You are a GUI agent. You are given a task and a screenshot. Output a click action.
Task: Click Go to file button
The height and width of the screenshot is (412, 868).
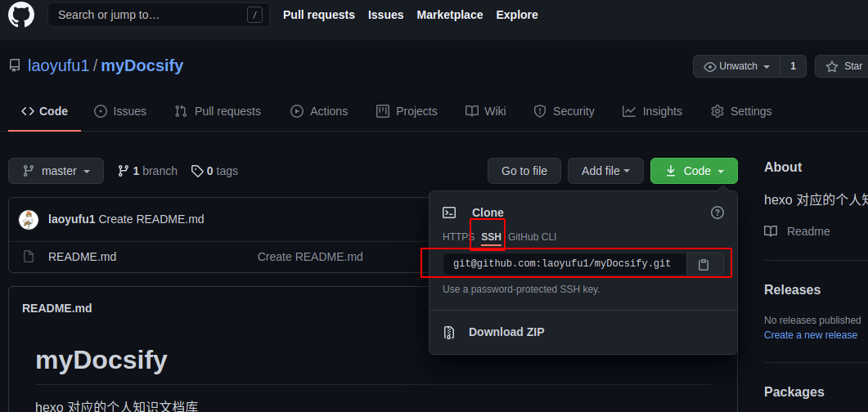[524, 171]
